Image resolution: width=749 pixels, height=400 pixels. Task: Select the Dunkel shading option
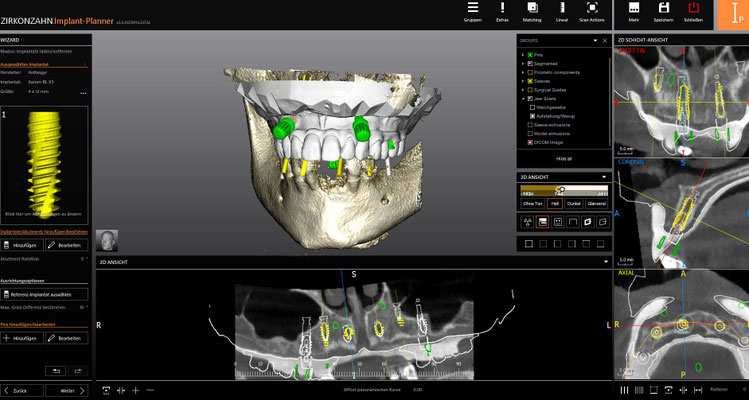point(574,204)
